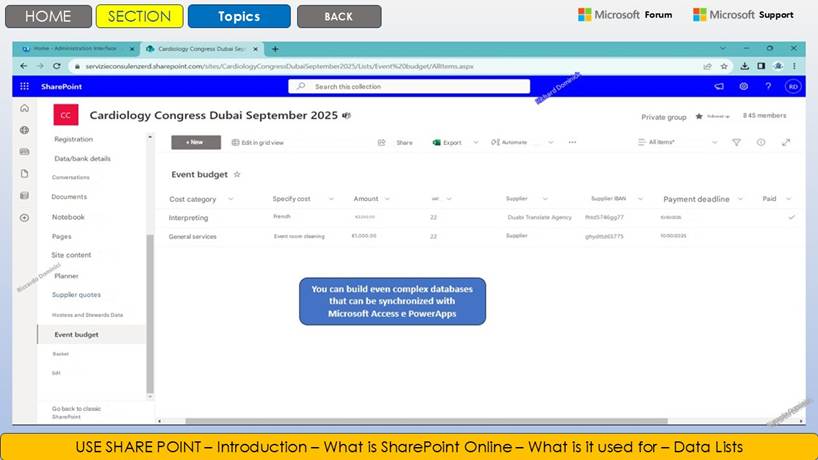
Task: Click the Teams icon beside site title
Action: tap(346, 116)
